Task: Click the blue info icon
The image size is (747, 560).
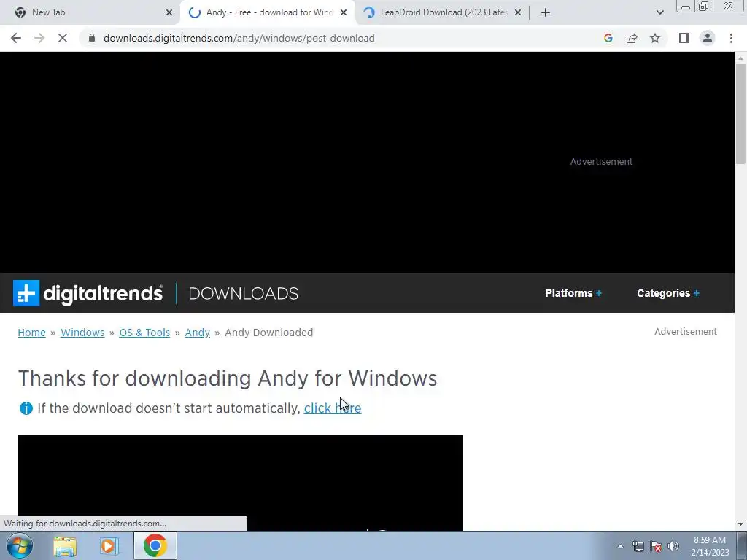Action: click(26, 408)
